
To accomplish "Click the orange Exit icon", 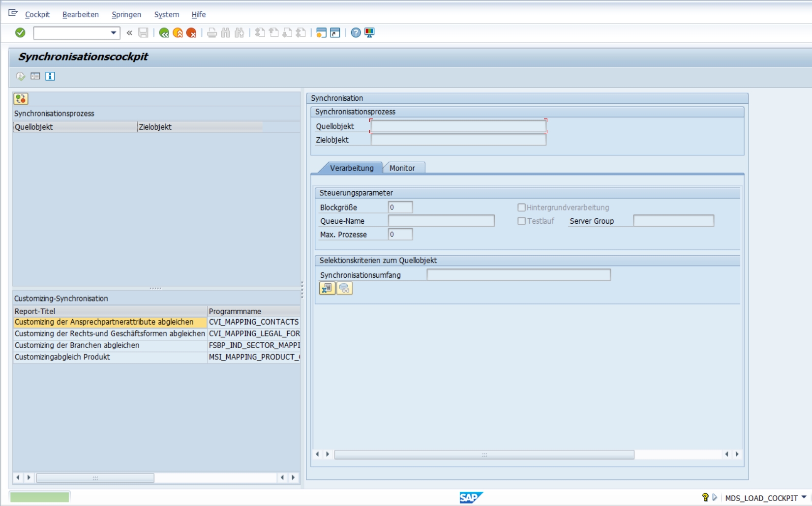I will point(178,33).
